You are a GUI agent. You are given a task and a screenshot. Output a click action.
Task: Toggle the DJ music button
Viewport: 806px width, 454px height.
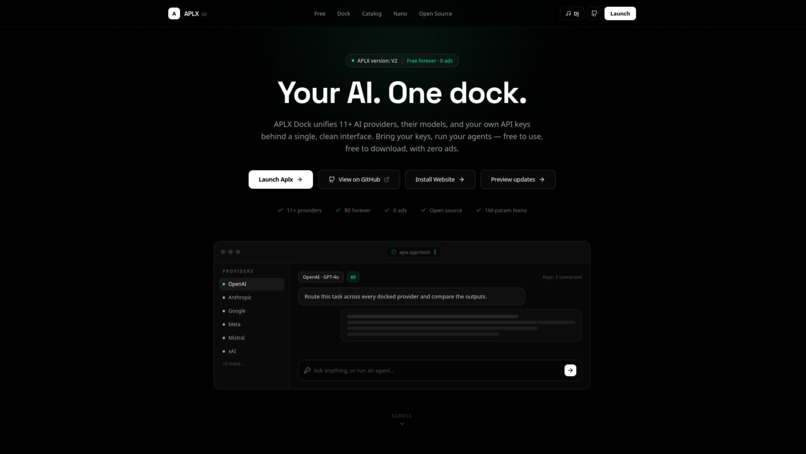[572, 13]
